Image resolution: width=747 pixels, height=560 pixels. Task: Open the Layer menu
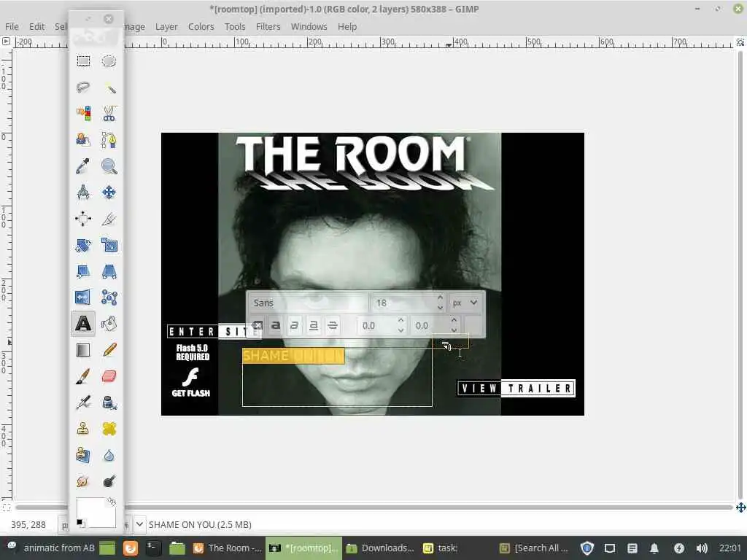tap(166, 27)
